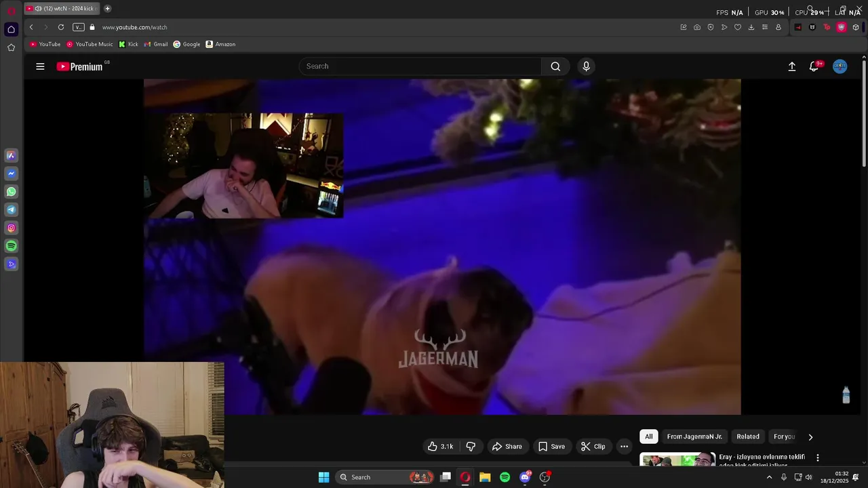Screen dimensions: 868x488
Task: Open the Opera menu logo
Action: tap(11, 10)
